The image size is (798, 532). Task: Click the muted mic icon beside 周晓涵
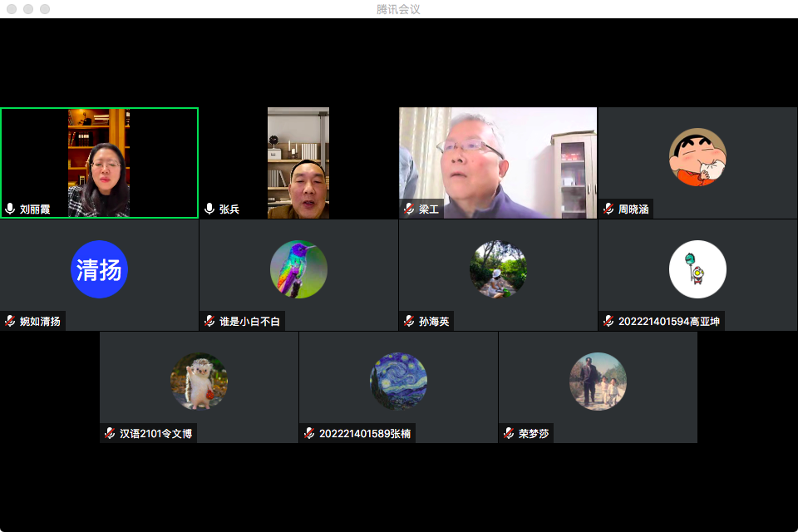tap(608, 209)
